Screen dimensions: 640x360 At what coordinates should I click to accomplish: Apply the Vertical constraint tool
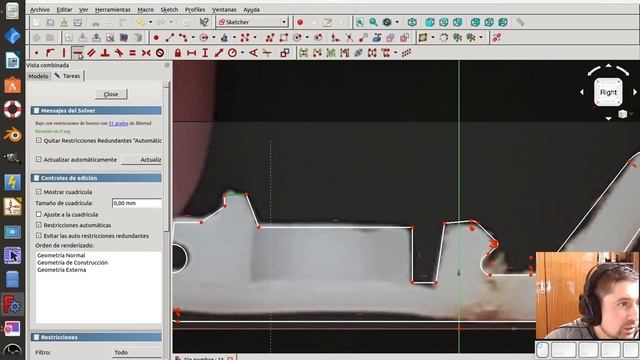click(64, 53)
